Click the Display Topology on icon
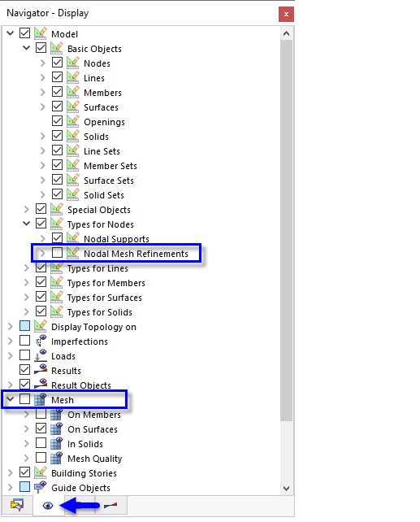 41,326
